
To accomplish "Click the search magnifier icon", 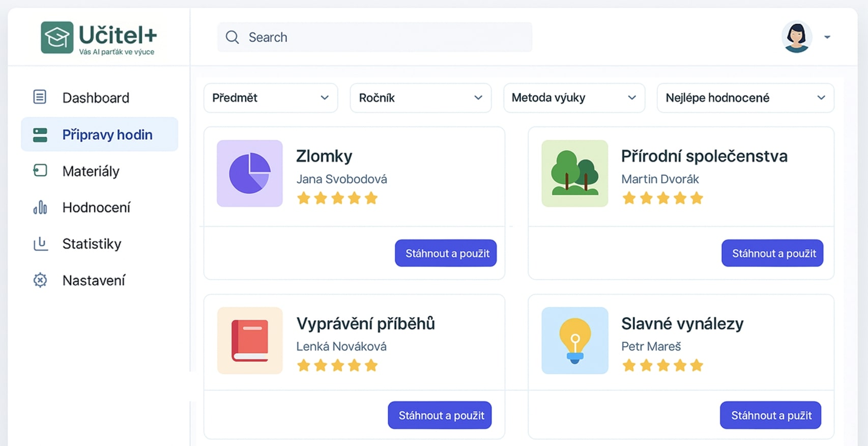I will pos(233,37).
